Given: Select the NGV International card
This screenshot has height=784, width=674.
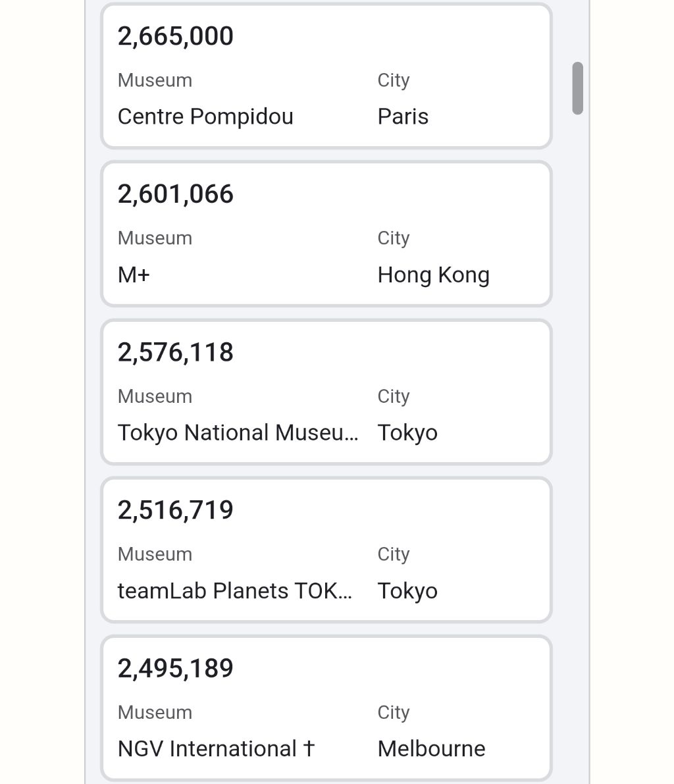Looking at the screenshot, I should click(326, 708).
